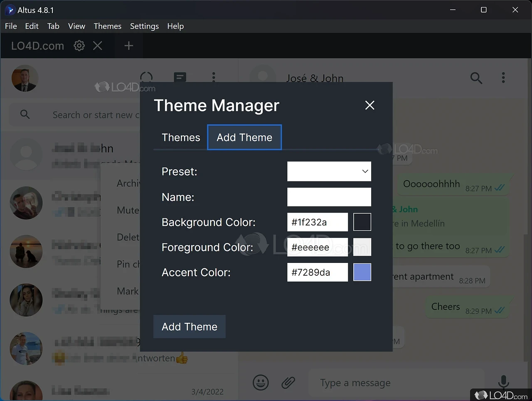The width and height of the screenshot is (532, 401).
Task: Click the Type a message box
Action: pos(397,383)
